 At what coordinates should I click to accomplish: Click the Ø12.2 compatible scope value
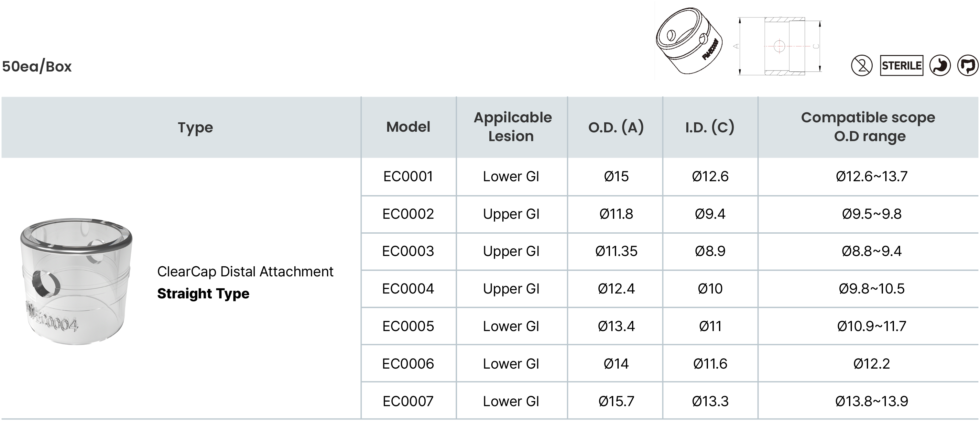click(x=872, y=364)
